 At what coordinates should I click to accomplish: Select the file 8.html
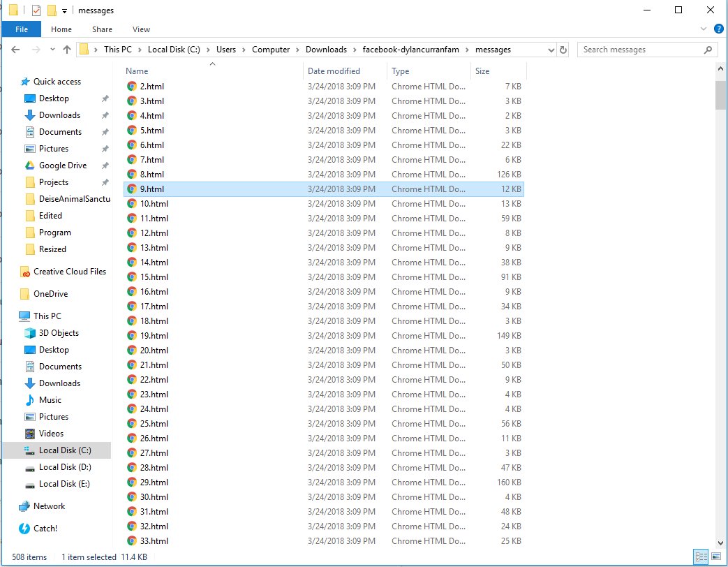[x=324, y=175]
